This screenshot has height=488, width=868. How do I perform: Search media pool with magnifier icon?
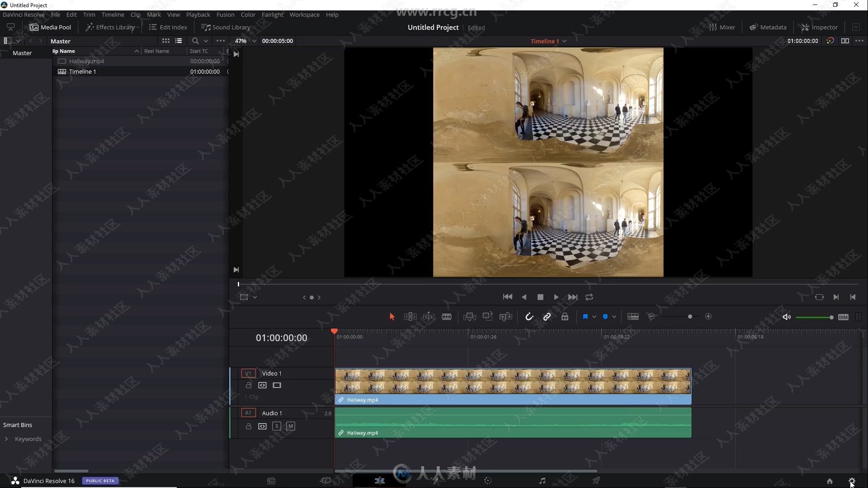(x=195, y=41)
